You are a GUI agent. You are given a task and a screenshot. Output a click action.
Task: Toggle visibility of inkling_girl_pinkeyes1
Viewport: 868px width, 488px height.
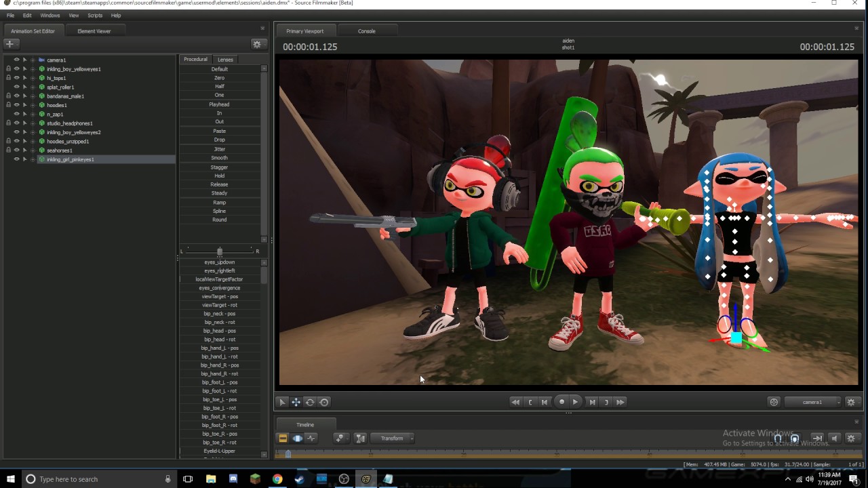coord(16,159)
